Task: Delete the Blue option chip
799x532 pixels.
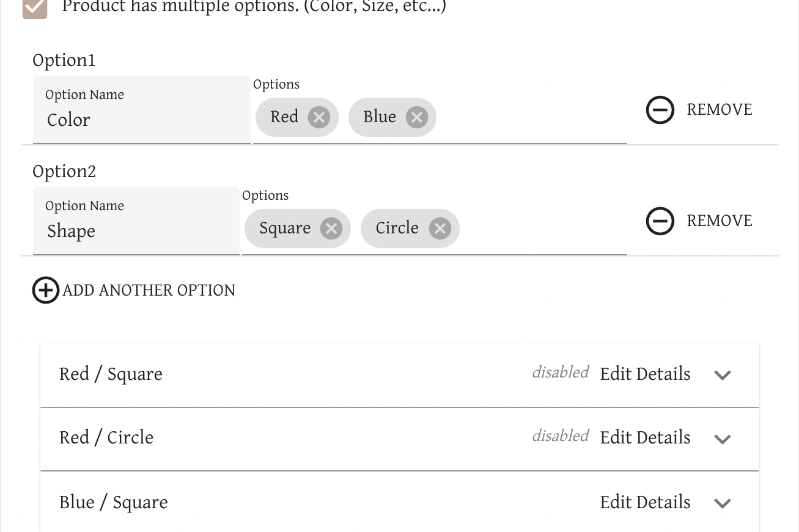Action: pyautogui.click(x=416, y=117)
